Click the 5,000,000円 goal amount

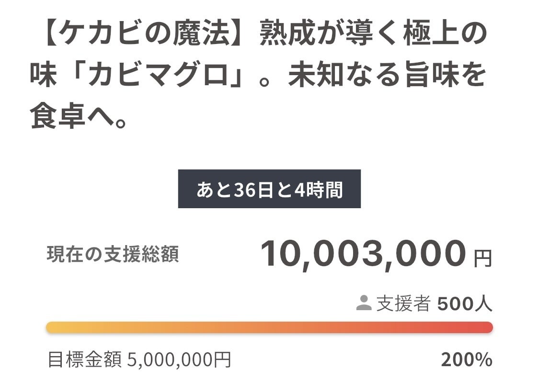179,359
